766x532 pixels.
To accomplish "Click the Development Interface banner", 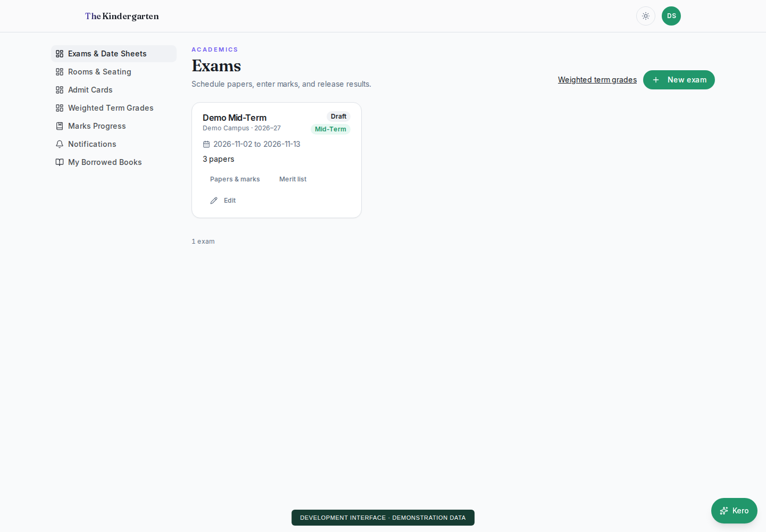I will pos(383,518).
